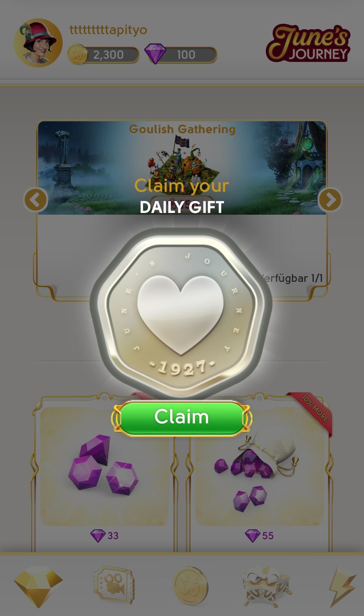The height and width of the screenshot is (616, 364).
Task: Tap the username ttttttttapityo
Action: click(108, 30)
